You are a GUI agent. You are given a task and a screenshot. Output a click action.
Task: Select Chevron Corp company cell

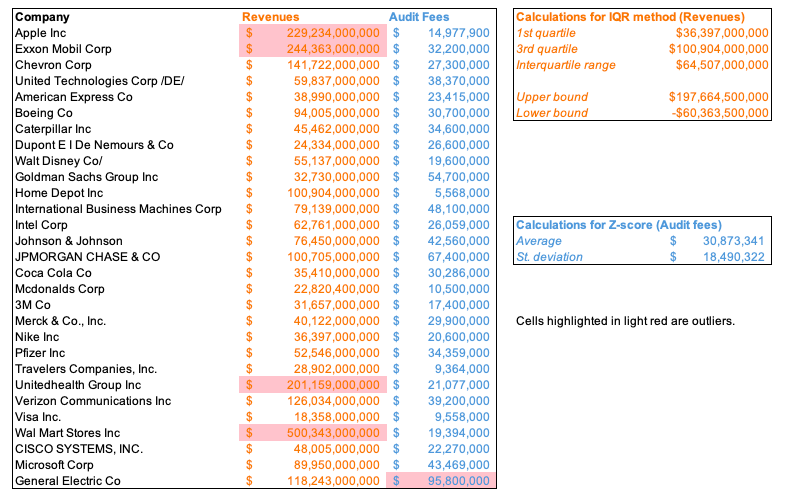pos(53,65)
